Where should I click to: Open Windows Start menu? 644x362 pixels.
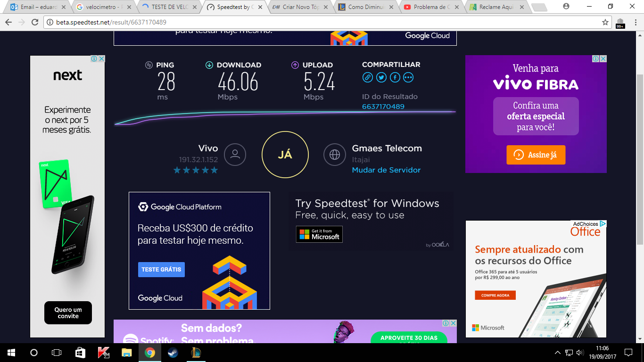11,353
